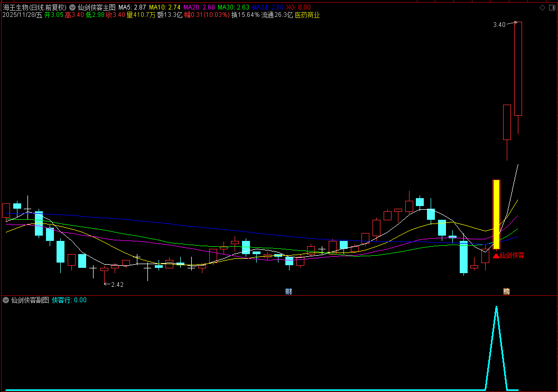Click the low price 低2.98

click(x=95, y=15)
